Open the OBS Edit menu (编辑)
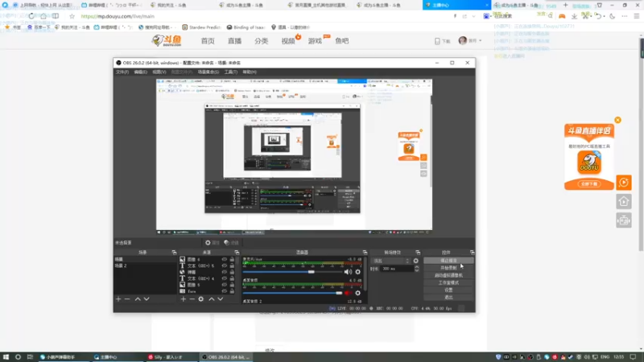This screenshot has width=644, height=362. 140,72
